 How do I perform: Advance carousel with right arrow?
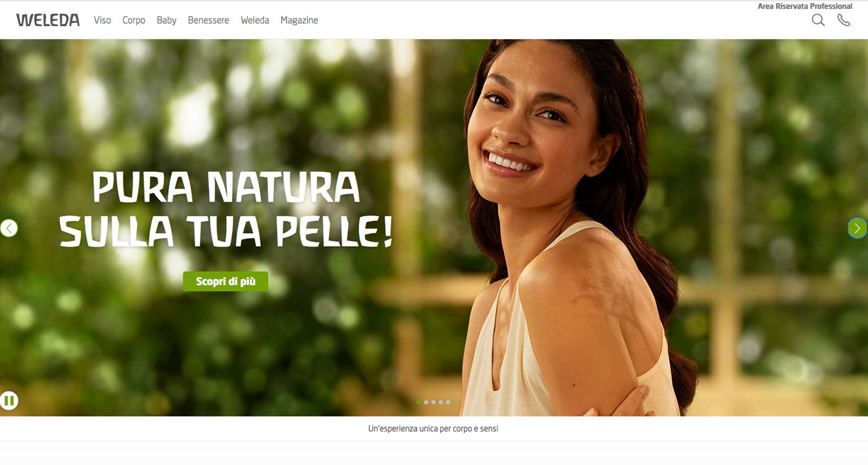(x=857, y=228)
